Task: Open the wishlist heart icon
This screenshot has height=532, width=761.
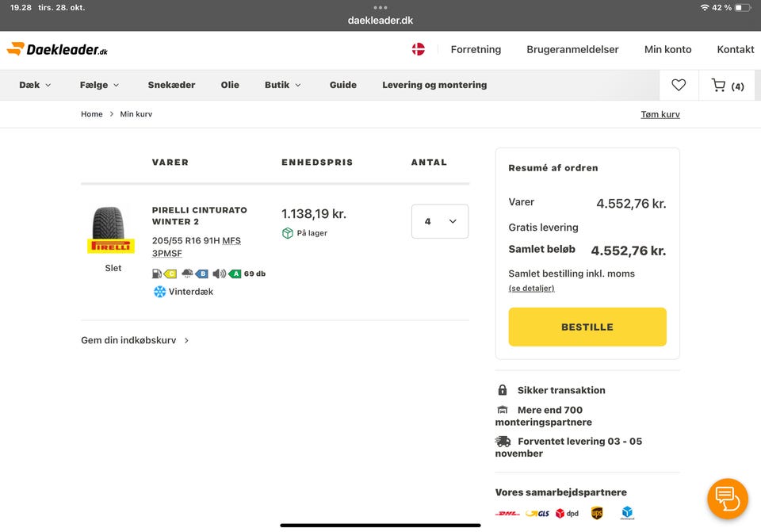Action: (679, 85)
